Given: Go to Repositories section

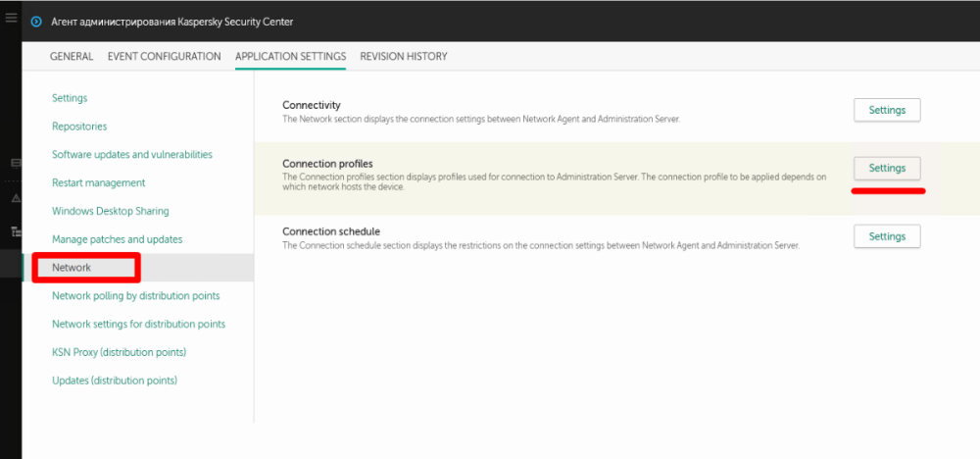Looking at the screenshot, I should click(x=79, y=127).
